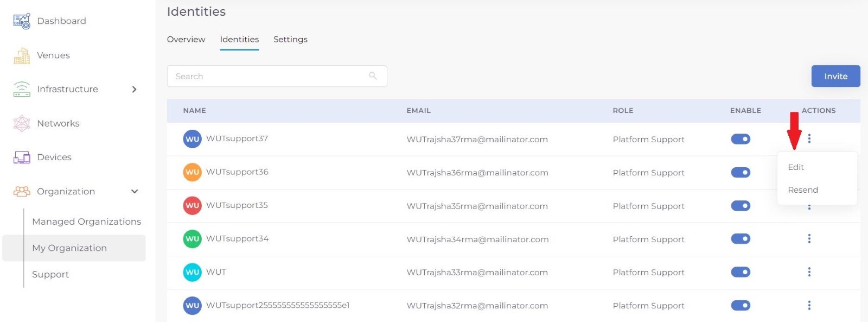Toggle enable switch for WUTsupport36

click(x=741, y=173)
